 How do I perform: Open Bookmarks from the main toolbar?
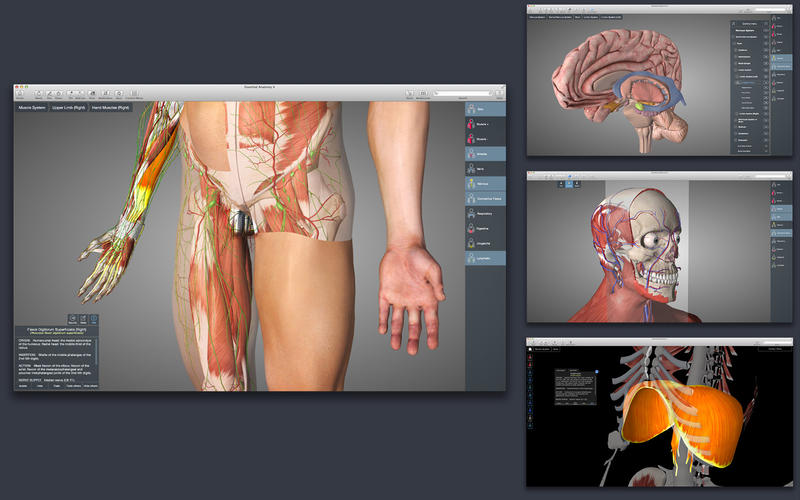click(x=106, y=93)
